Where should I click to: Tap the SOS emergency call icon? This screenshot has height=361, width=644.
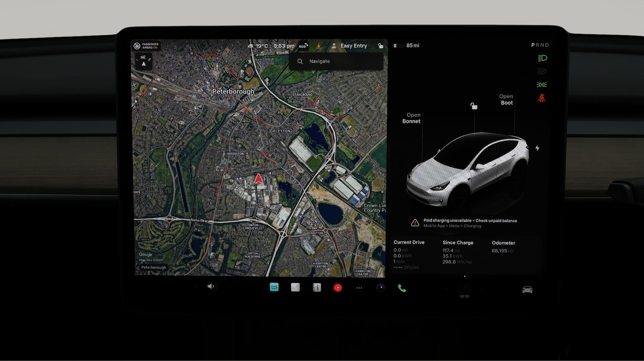303,46
